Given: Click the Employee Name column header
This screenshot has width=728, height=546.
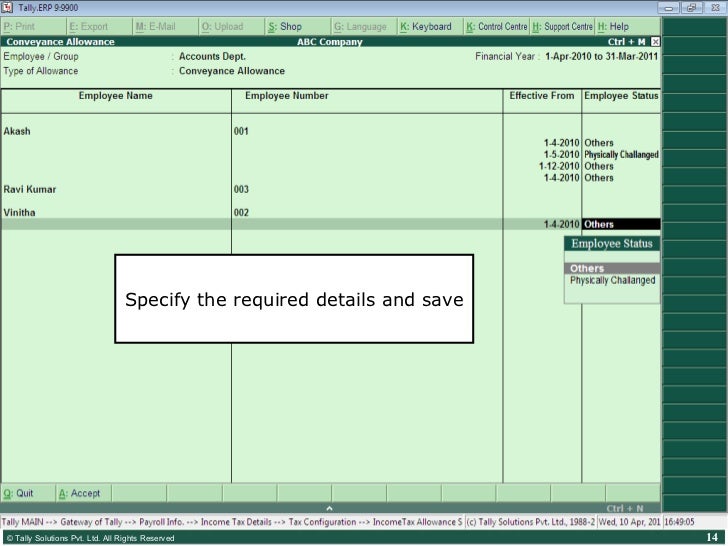Looking at the screenshot, I should pyautogui.click(x=115, y=96).
